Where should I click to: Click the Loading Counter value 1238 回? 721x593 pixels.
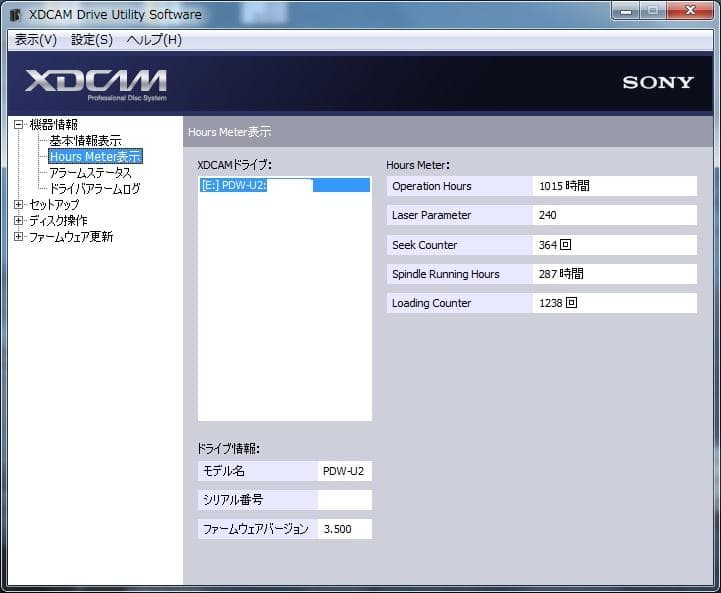615,303
